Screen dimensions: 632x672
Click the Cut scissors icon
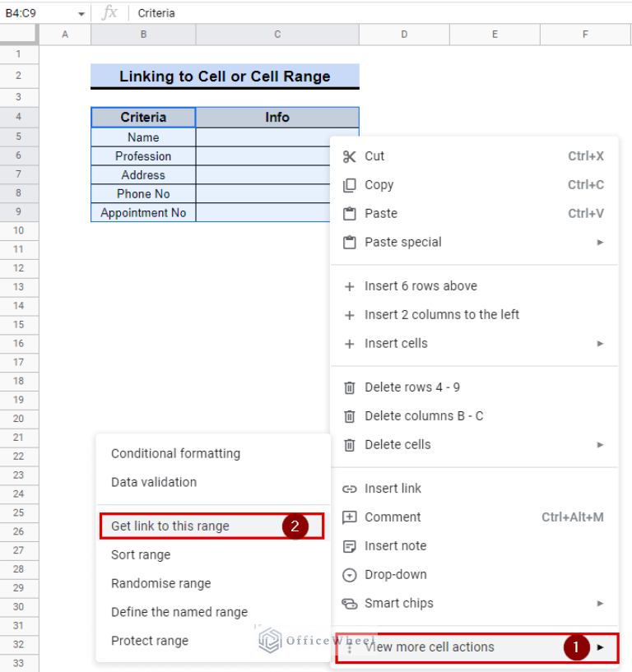pyautogui.click(x=349, y=156)
